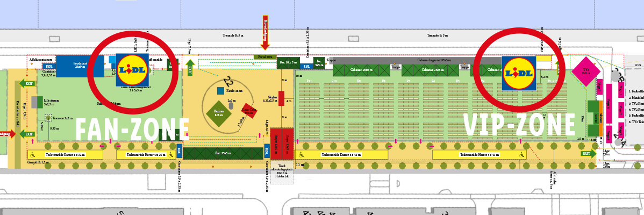Click the Affaldscontainere label
644x215 pixels.
41,59
